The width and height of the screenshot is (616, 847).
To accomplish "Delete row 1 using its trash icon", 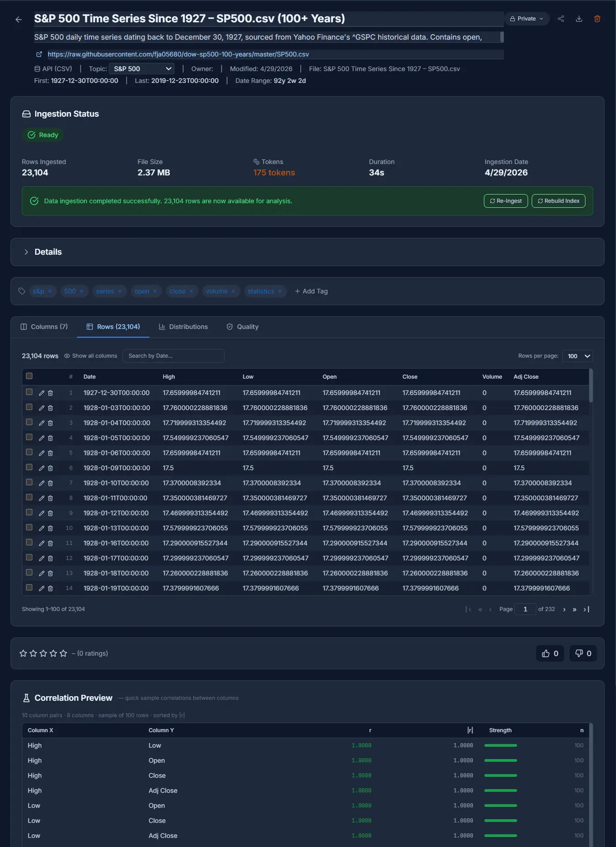I will [51, 393].
